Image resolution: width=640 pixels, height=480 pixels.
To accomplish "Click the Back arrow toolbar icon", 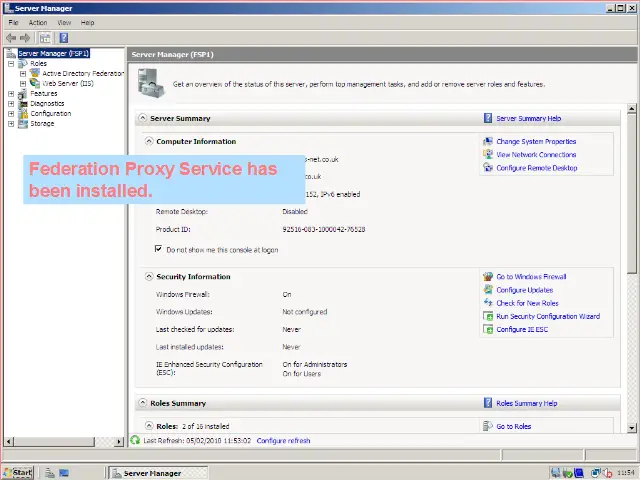I will pyautogui.click(x=11, y=38).
